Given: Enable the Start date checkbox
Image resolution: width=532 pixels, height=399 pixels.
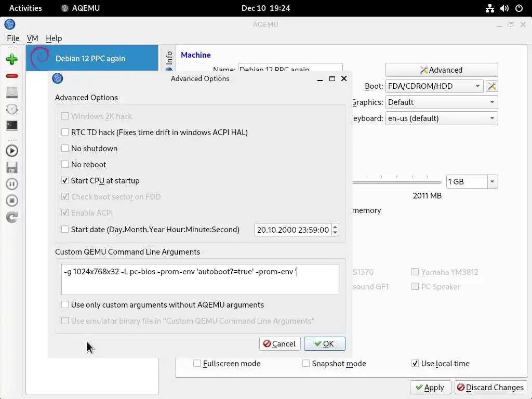Looking at the screenshot, I should (x=65, y=229).
